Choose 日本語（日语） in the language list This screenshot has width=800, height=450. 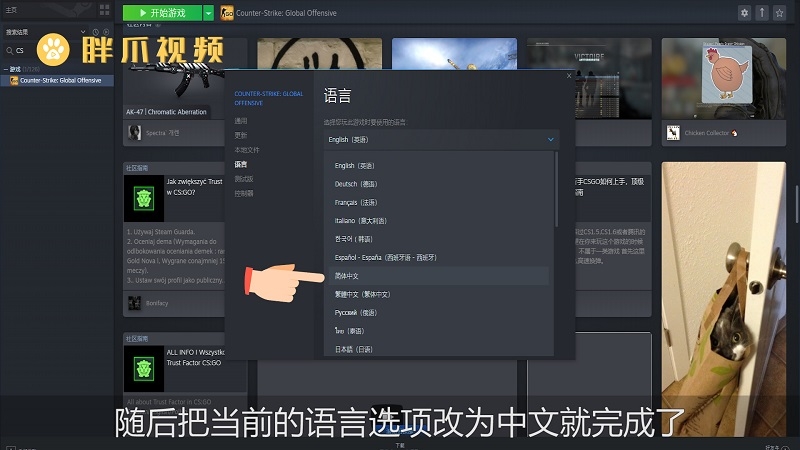439,349
